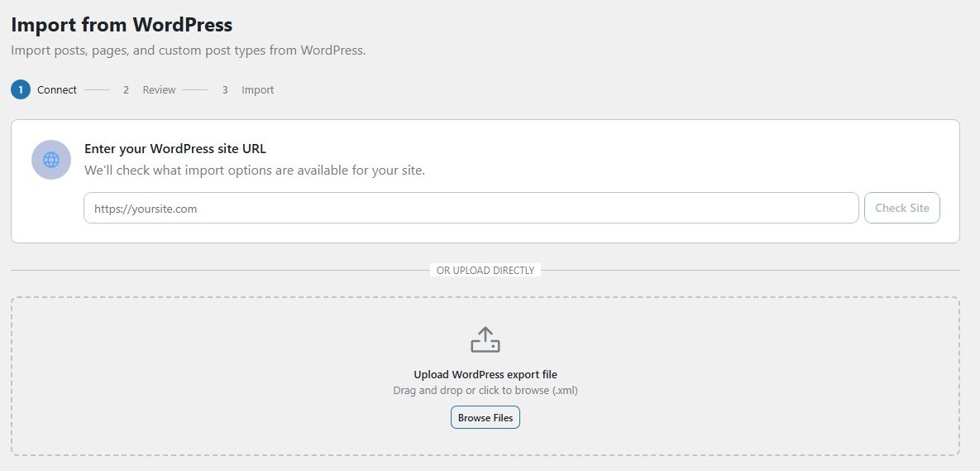Click the 'Enter your WordPress site URL' heading
Image resolution: width=980 pixels, height=471 pixels.
pyautogui.click(x=175, y=149)
